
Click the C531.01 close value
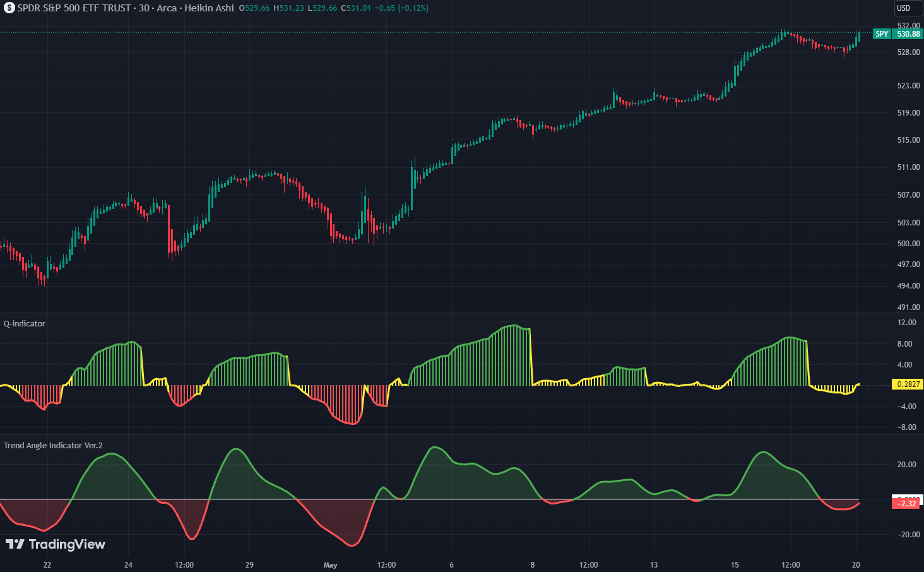click(355, 8)
